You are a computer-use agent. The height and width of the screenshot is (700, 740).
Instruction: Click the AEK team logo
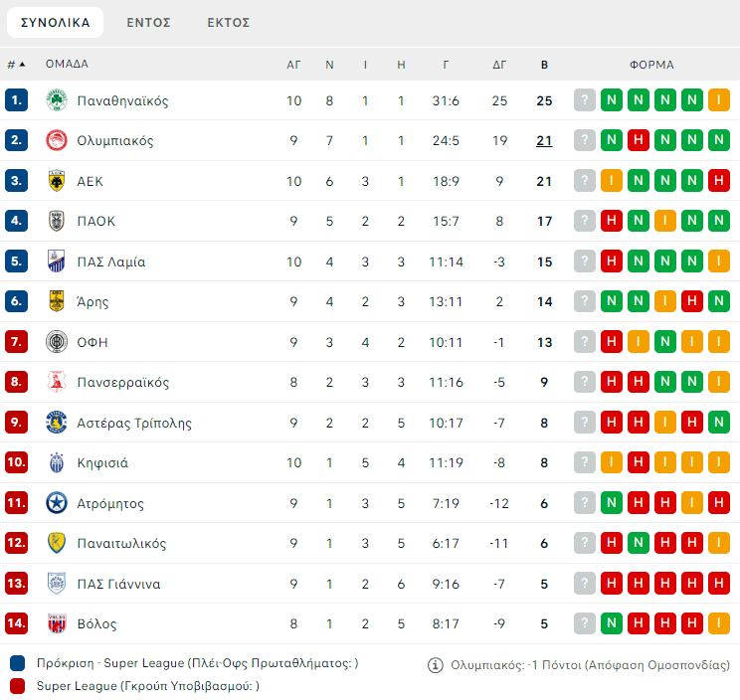coord(56,181)
